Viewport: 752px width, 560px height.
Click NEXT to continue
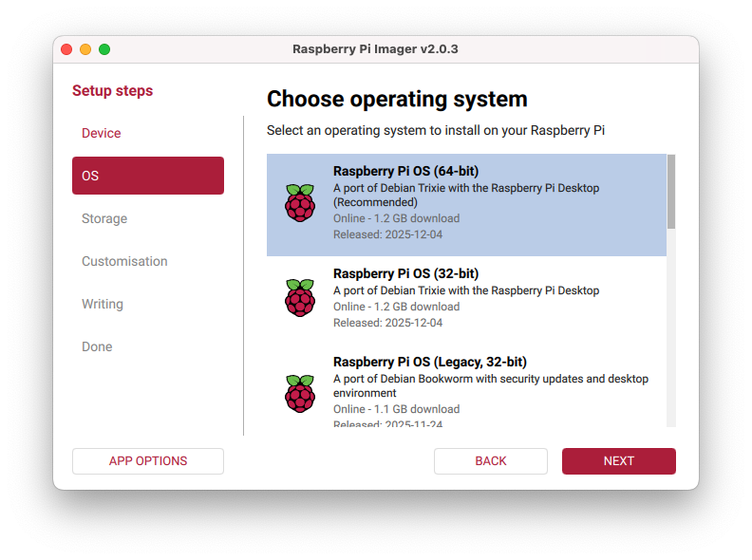(618, 461)
